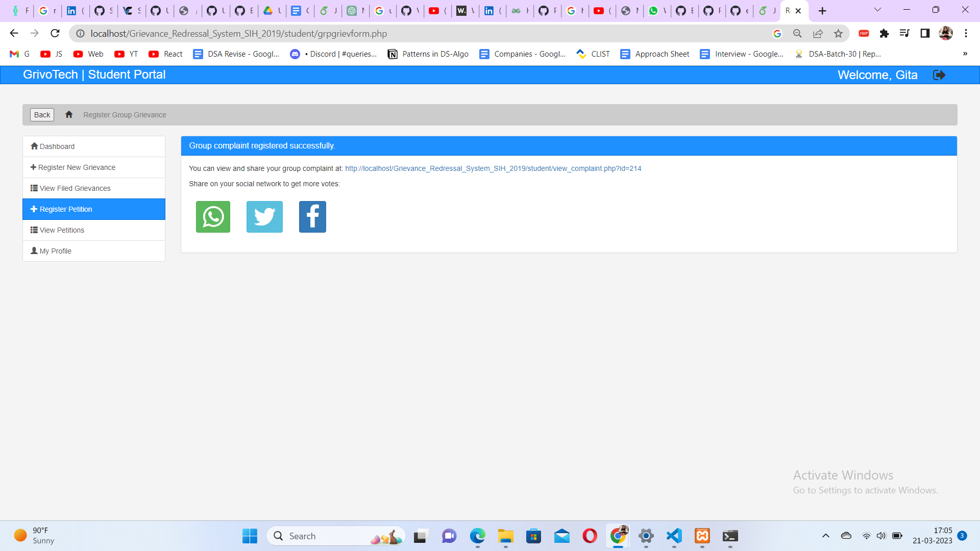The width and height of the screenshot is (980, 551).
Task: Bookmark this page with star icon
Action: (838, 34)
